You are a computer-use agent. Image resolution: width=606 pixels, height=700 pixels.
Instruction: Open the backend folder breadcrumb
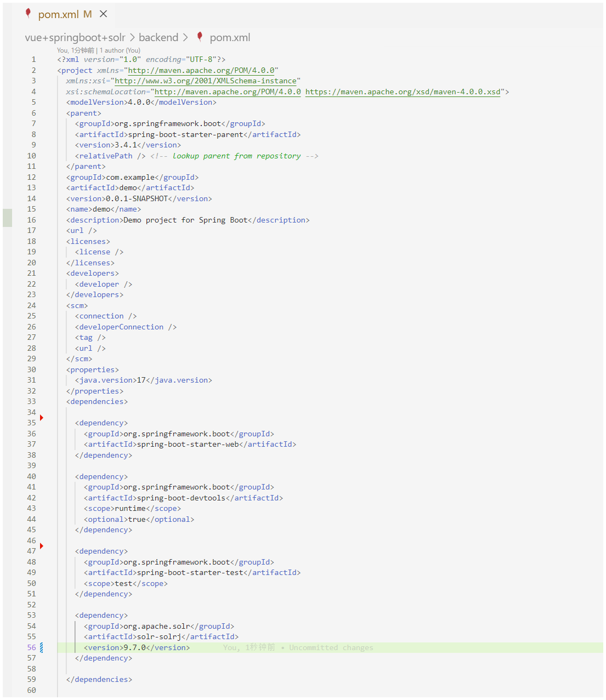pos(158,37)
